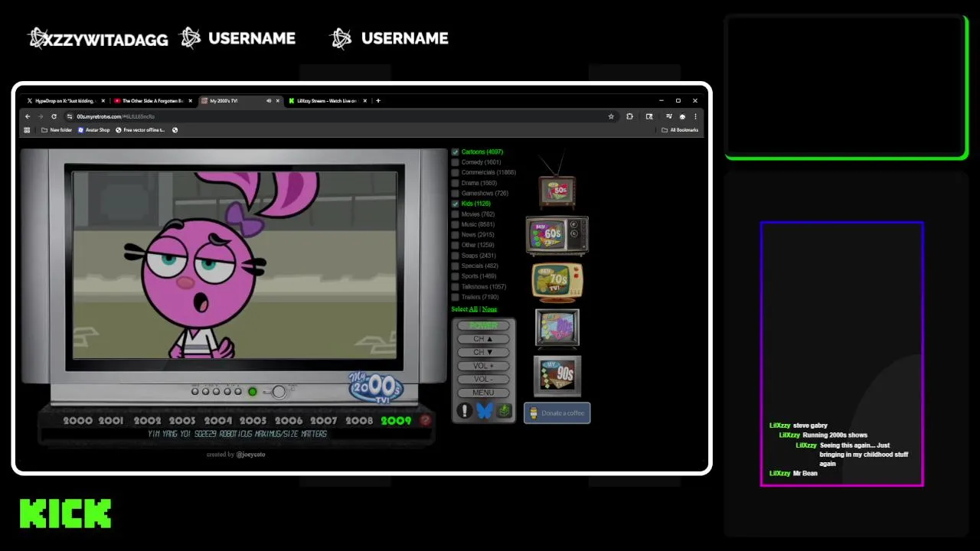Select the year 2000

point(77,420)
